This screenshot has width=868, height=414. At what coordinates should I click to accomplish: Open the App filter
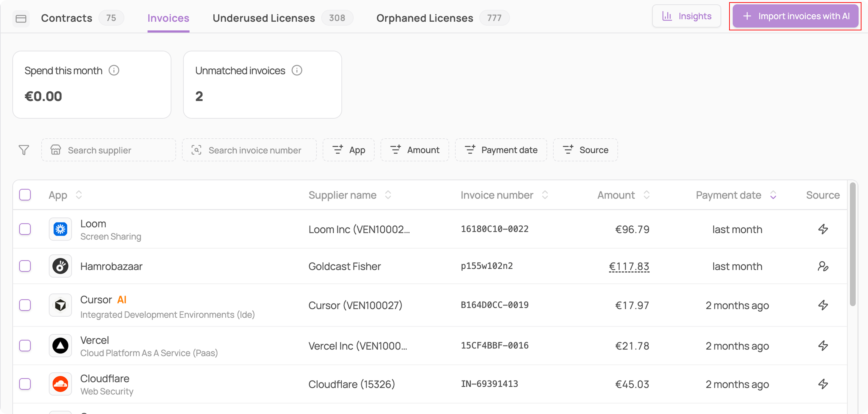(x=349, y=150)
